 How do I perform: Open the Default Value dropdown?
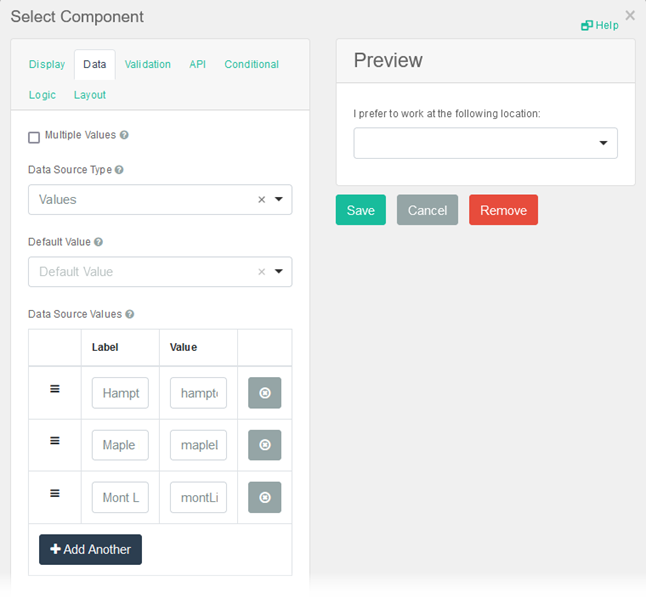(279, 271)
